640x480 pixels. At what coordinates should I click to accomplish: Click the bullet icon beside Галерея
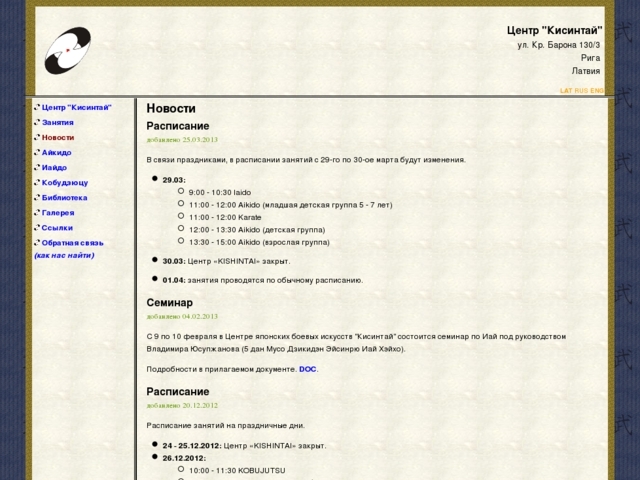pyautogui.click(x=37, y=213)
